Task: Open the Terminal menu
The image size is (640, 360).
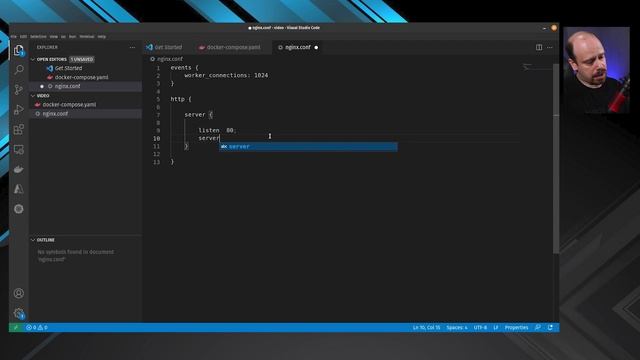Action: [87, 36]
